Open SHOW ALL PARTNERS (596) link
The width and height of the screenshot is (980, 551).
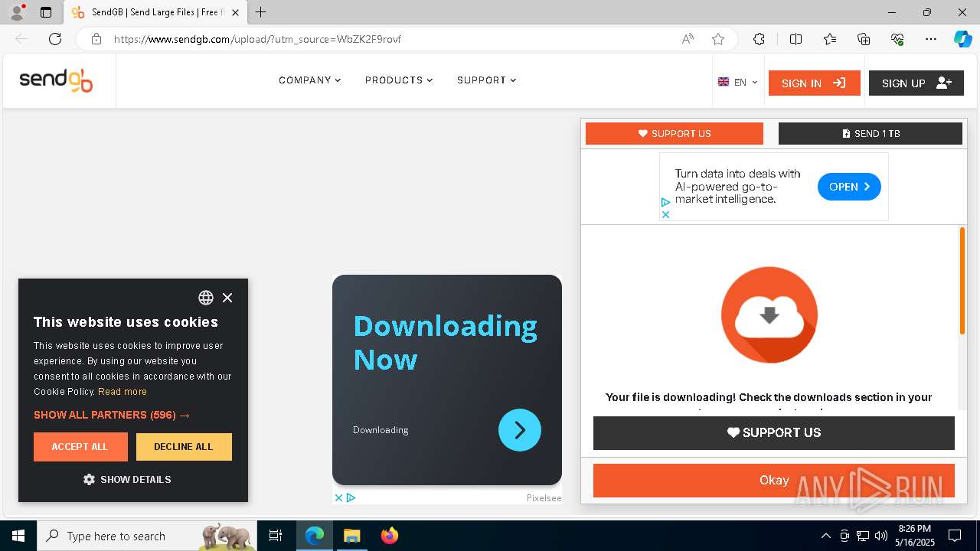click(112, 415)
